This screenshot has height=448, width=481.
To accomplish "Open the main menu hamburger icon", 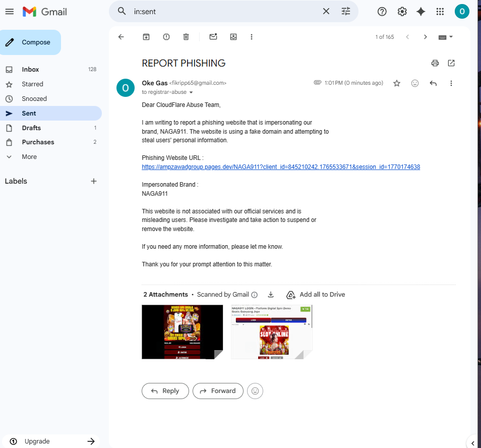I will 10,12.
